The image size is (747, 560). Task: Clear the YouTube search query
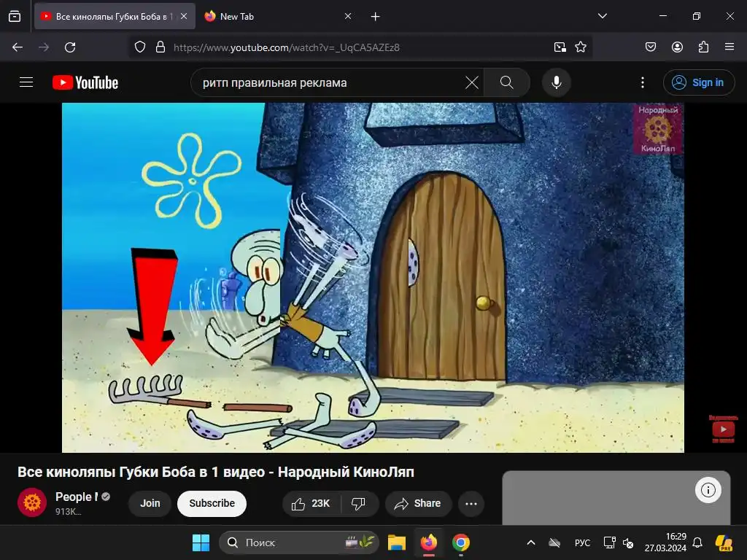pyautogui.click(x=472, y=82)
